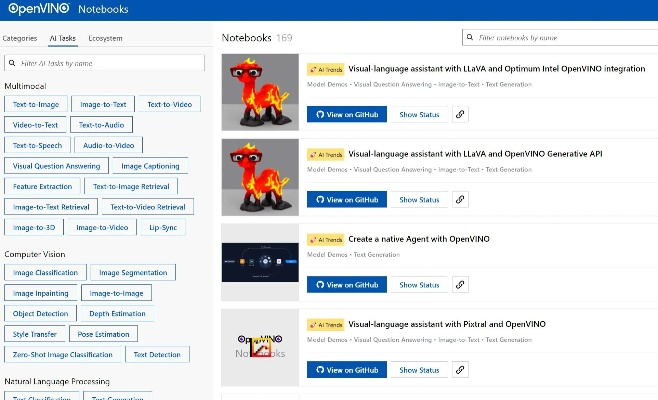Viewport: 658px width, 400px height.
Task: Toggle the Lip-Sync task filter
Action: pyautogui.click(x=162, y=227)
